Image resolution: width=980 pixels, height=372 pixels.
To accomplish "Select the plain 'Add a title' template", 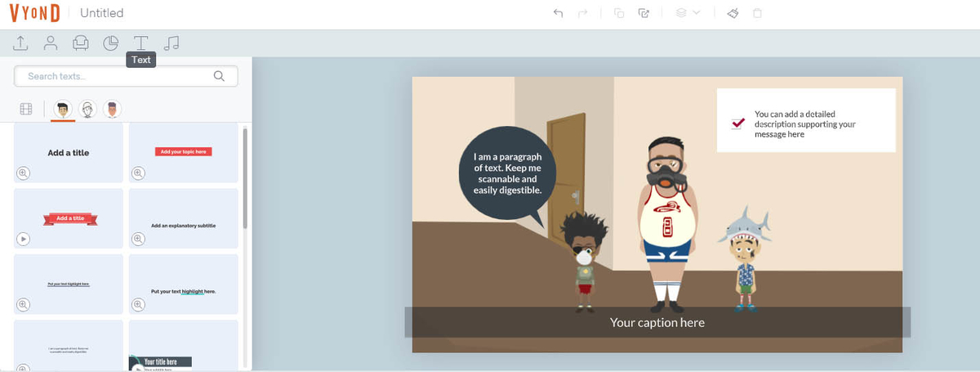I will (x=69, y=153).
